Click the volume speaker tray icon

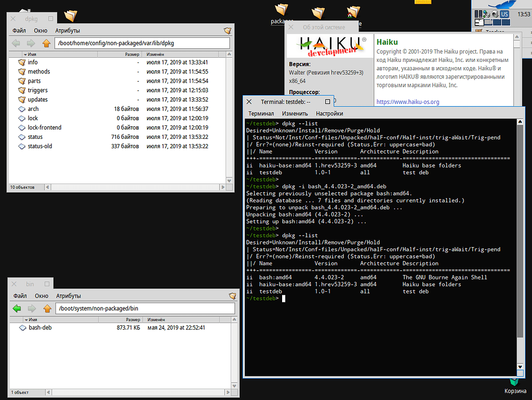[495, 14]
